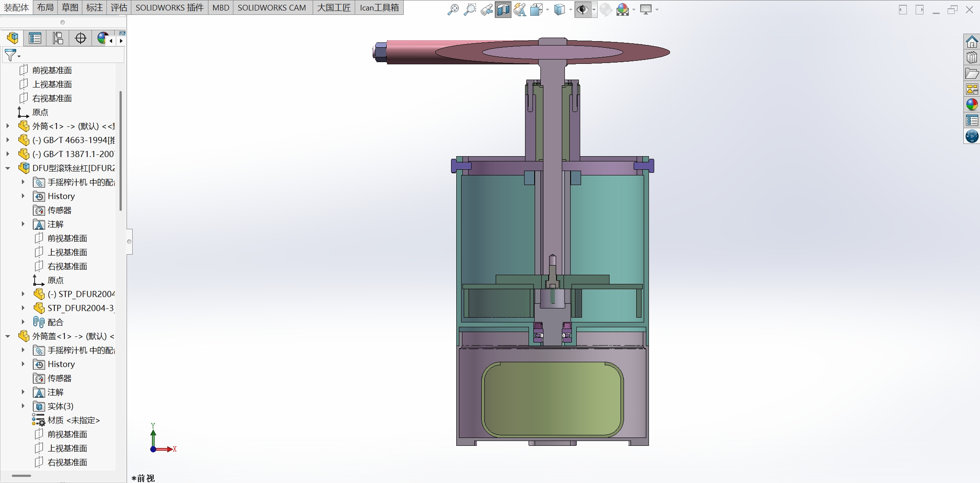The width and height of the screenshot is (980, 483).
Task: Toggle Hide/Show Items eye icon
Action: (582, 9)
